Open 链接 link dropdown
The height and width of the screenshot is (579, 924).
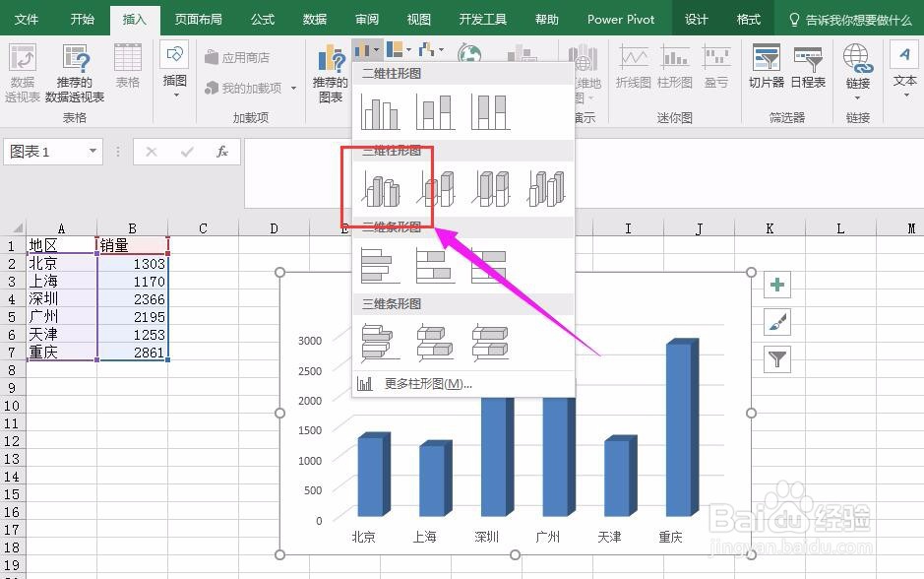pyautogui.click(x=857, y=71)
